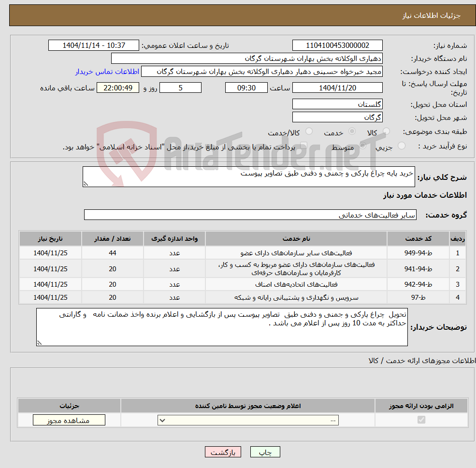Toggle the mandatory permit checkbox
The width and height of the screenshot is (476, 468).
click(421, 420)
